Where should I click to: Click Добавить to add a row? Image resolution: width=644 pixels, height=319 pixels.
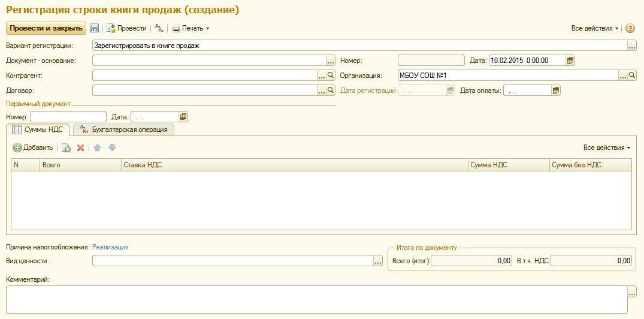(x=33, y=148)
